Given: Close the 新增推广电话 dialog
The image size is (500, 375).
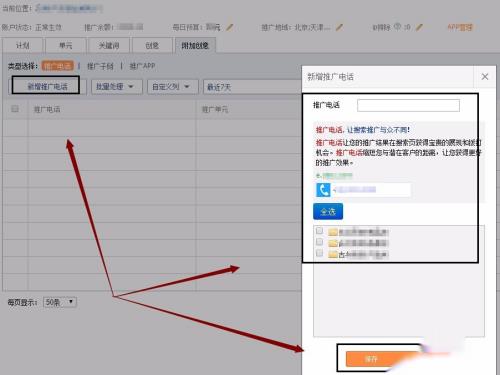Looking at the screenshot, I should tap(485, 77).
